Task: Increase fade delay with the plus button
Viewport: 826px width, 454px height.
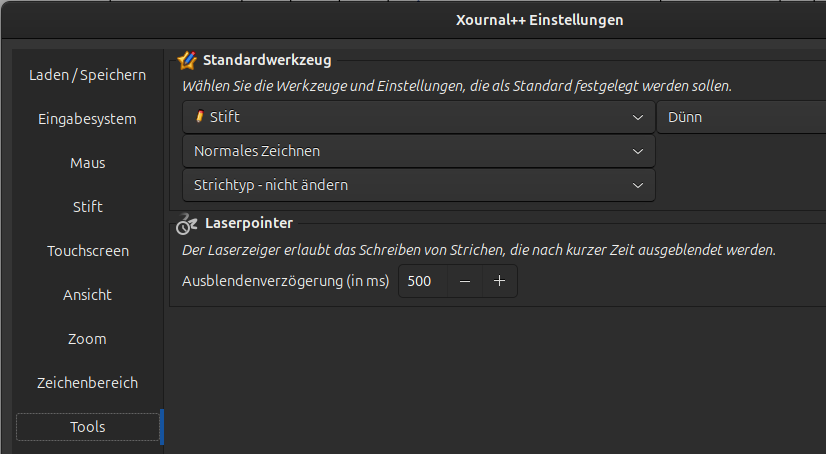Action: tap(500, 282)
